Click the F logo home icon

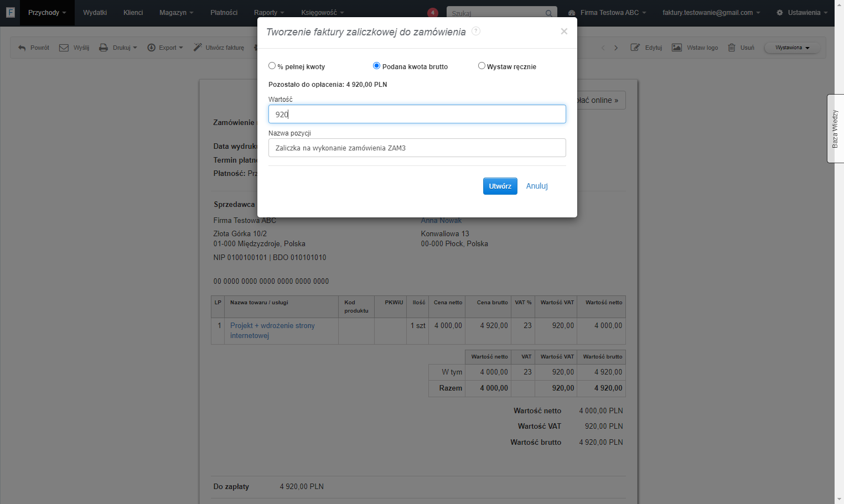(10, 12)
